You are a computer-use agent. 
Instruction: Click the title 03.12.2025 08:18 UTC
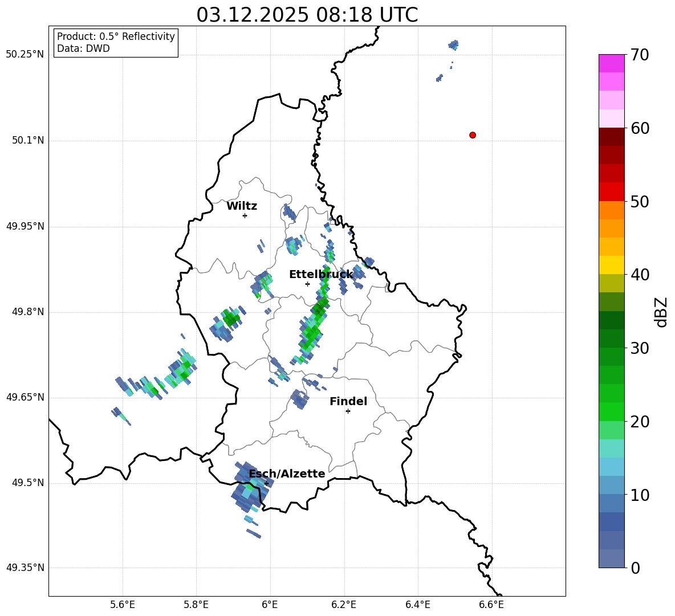[307, 15]
